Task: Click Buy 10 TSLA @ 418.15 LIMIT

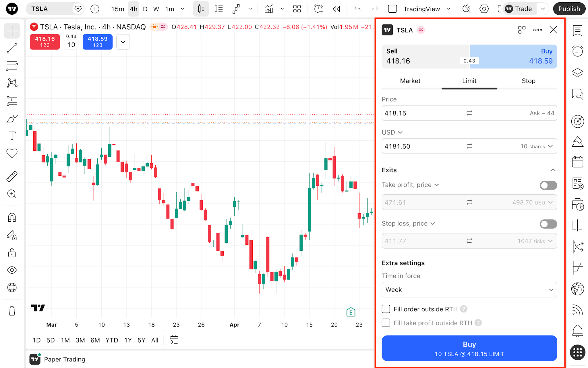Action: pos(469,348)
